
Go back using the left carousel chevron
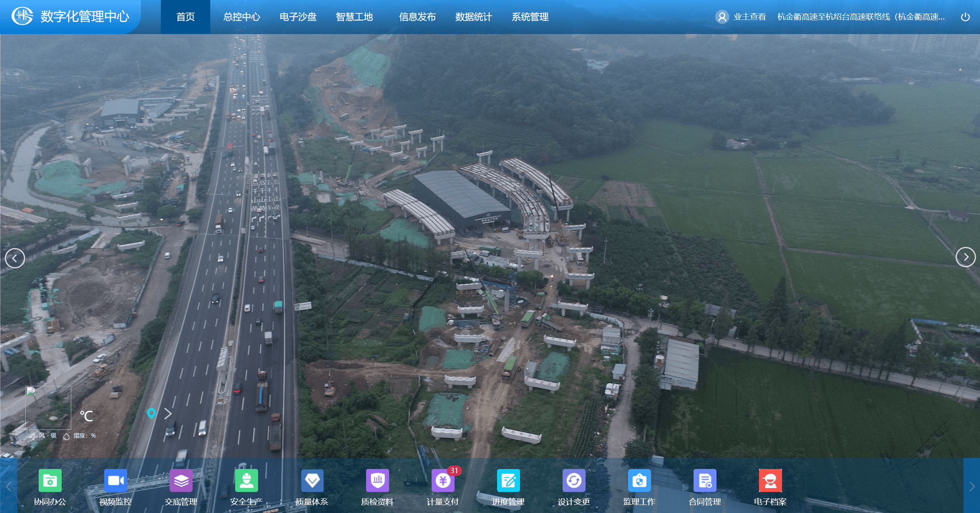(x=15, y=258)
